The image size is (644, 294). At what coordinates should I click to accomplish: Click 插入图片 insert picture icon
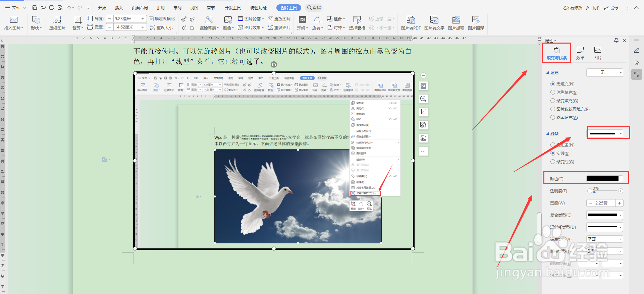pyautogui.click(x=14, y=20)
